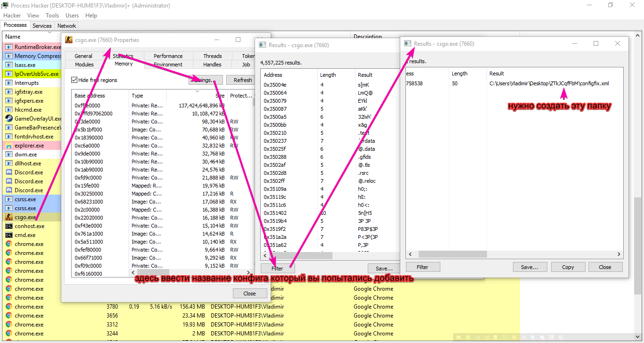Image resolution: width=644 pixels, height=343 pixels.
Task: Switch to the Handles tab
Action: point(212,65)
